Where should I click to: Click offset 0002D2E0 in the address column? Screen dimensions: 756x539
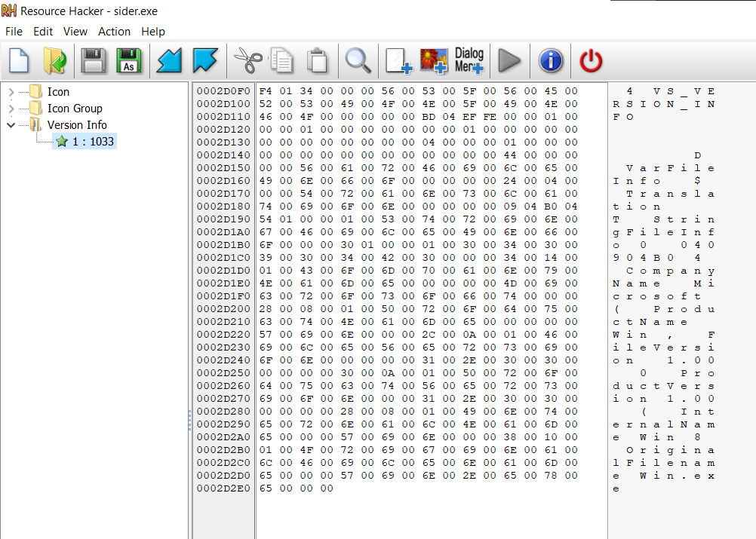(223, 488)
